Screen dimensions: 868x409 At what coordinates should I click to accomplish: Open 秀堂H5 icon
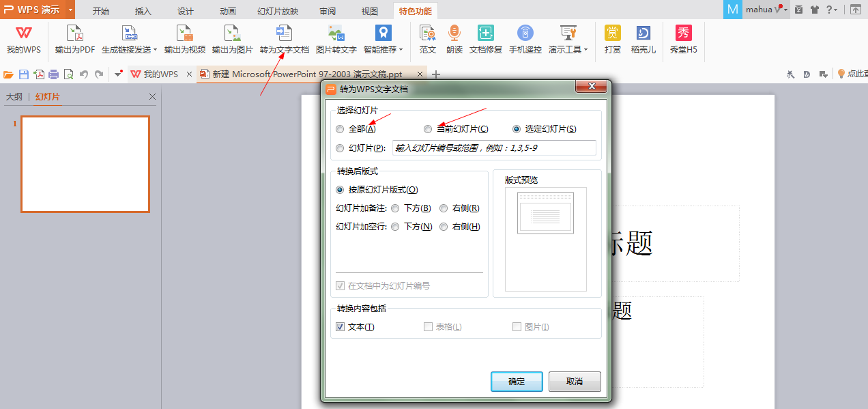pos(683,33)
